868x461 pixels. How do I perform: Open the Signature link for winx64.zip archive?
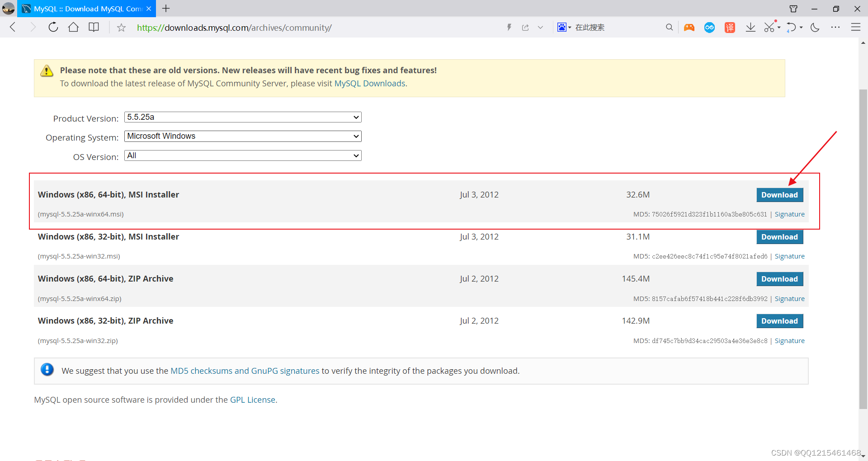789,298
